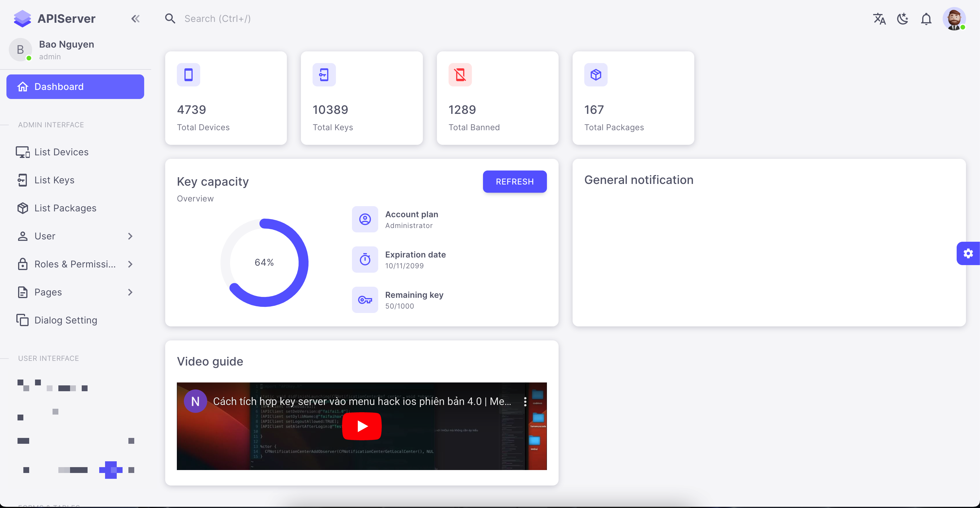Viewport: 980px width, 508px height.
Task: Click the Total Packages cube icon
Action: point(596,74)
